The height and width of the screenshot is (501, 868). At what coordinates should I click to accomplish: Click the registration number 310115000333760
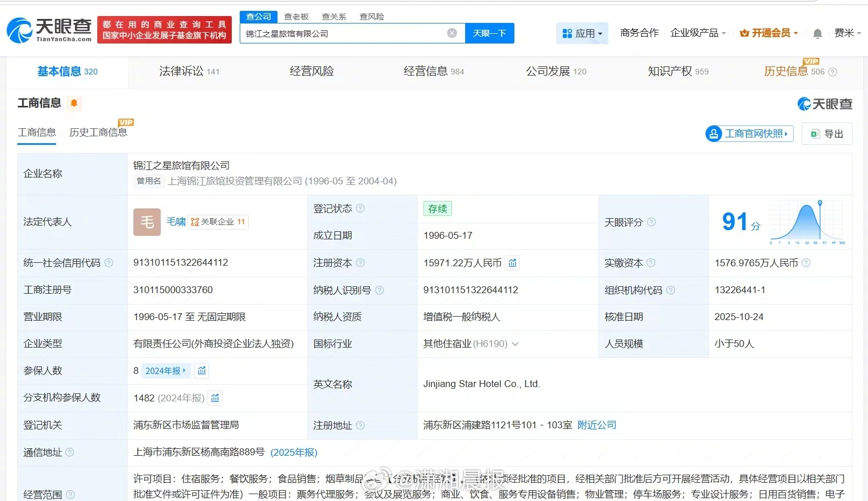pos(173,290)
